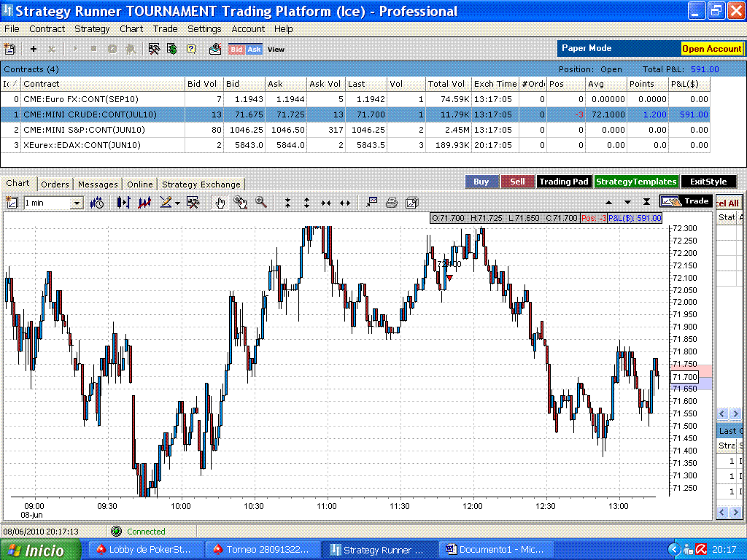Open the 1 min timeframe dropdown
This screenshot has width=747, height=560.
pos(77,203)
